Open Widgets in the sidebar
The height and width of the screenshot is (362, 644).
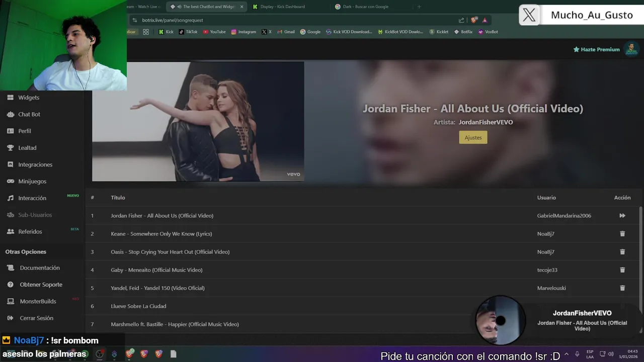(x=29, y=98)
